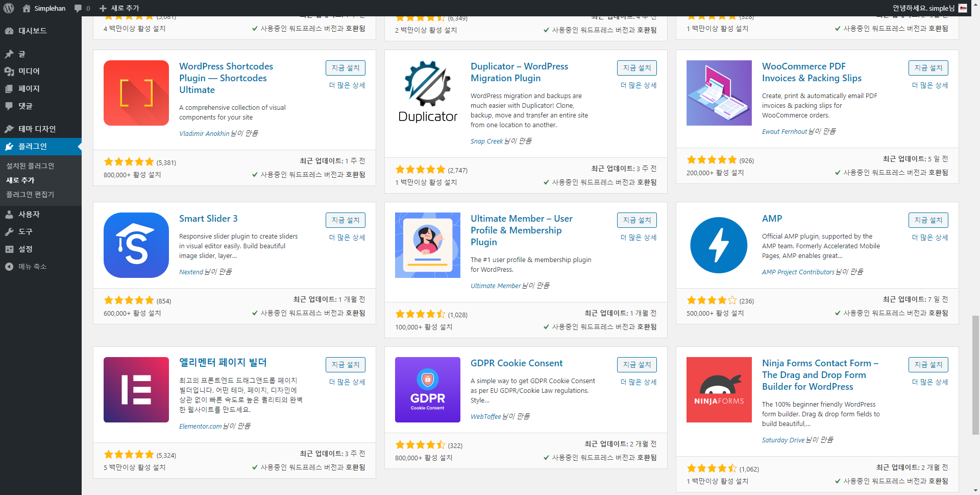
Task: Open 플러그인 편집기 submenu item
Action: tap(30, 194)
